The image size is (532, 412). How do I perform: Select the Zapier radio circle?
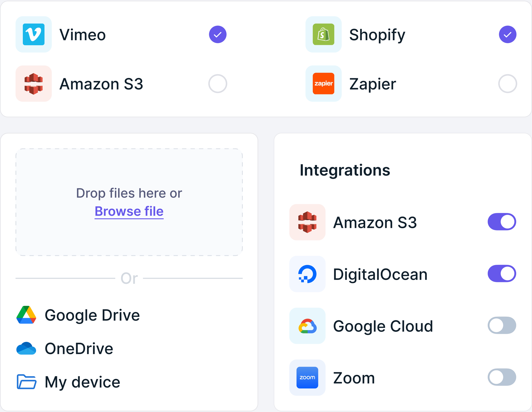click(507, 83)
